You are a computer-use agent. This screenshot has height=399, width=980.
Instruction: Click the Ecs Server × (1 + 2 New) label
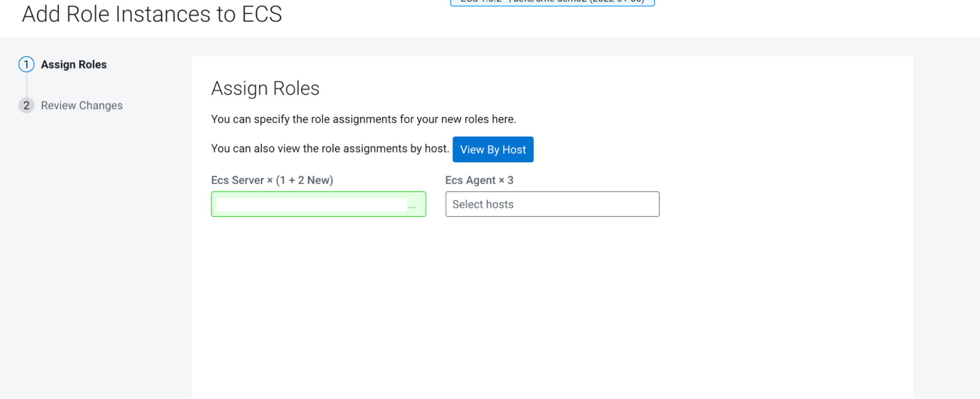point(272,180)
